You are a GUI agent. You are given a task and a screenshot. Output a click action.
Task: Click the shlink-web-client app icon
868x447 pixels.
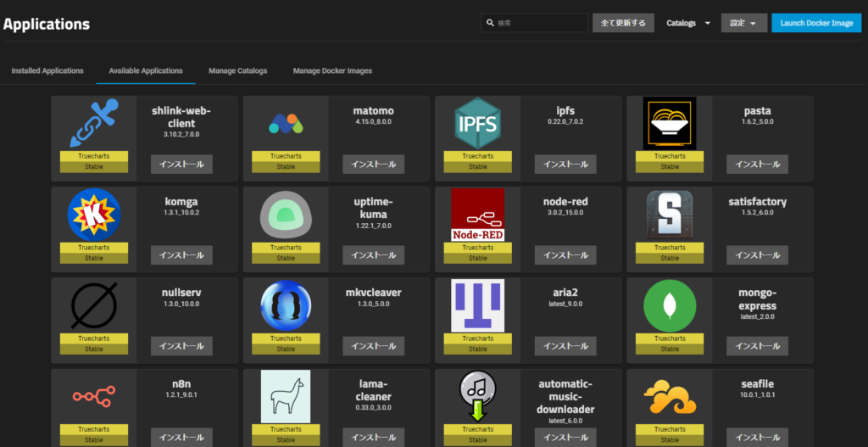93,123
